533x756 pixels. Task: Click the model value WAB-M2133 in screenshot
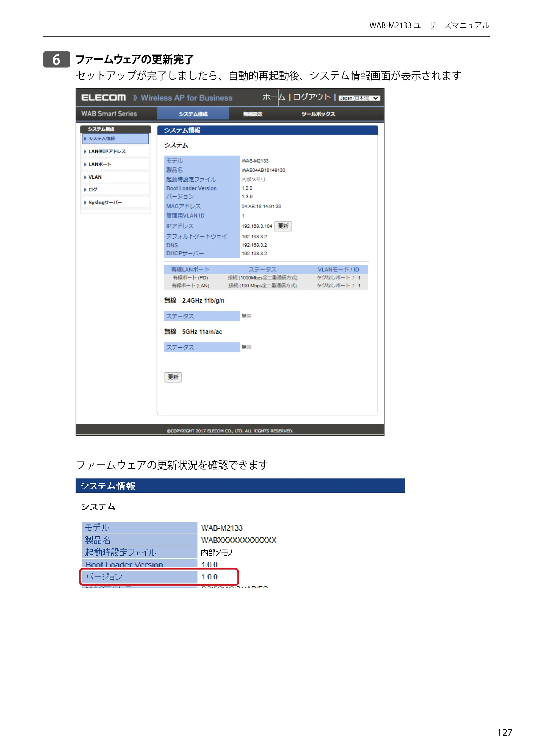pyautogui.click(x=255, y=161)
